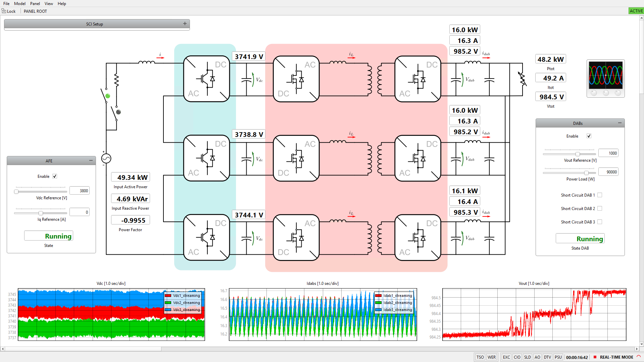Click the PSU status indicator
This screenshot has width=644, height=362.
pos(558,357)
